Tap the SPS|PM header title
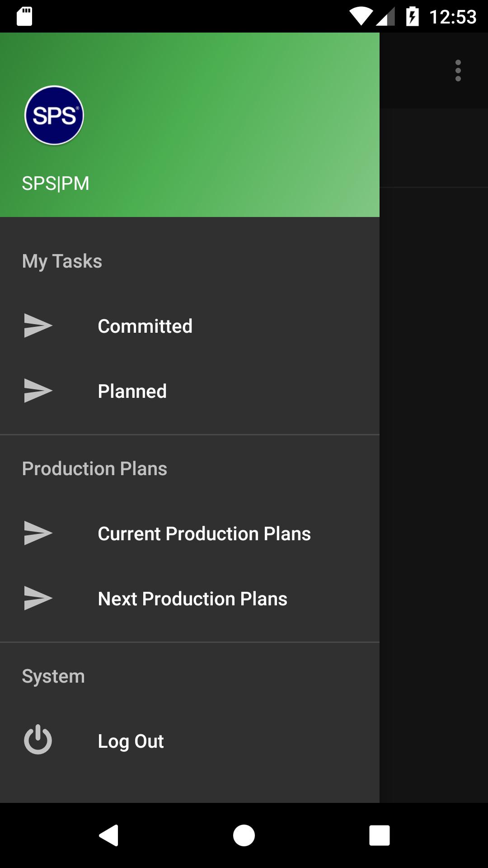 click(56, 184)
